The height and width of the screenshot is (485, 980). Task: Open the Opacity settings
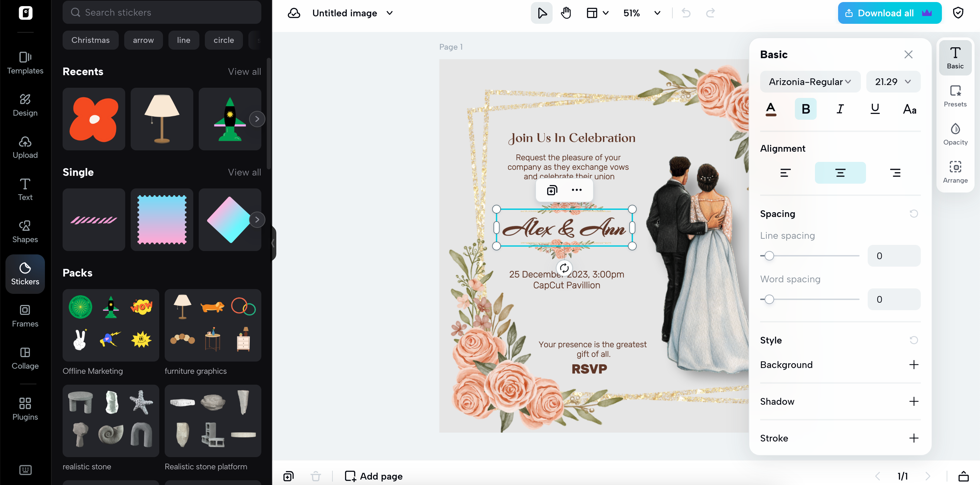click(955, 133)
